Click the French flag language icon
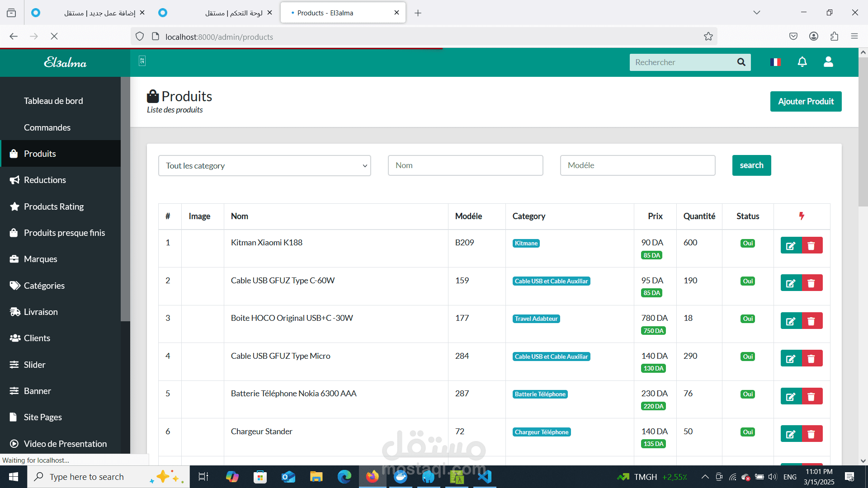Screen dimensions: 868x488 [x=775, y=62]
